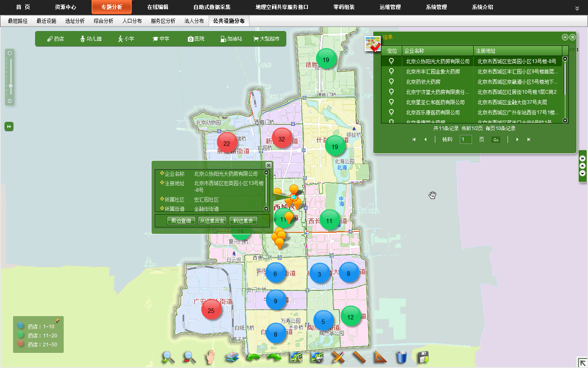
Task: Show hospitals (医院) layer
Action: click(196, 39)
